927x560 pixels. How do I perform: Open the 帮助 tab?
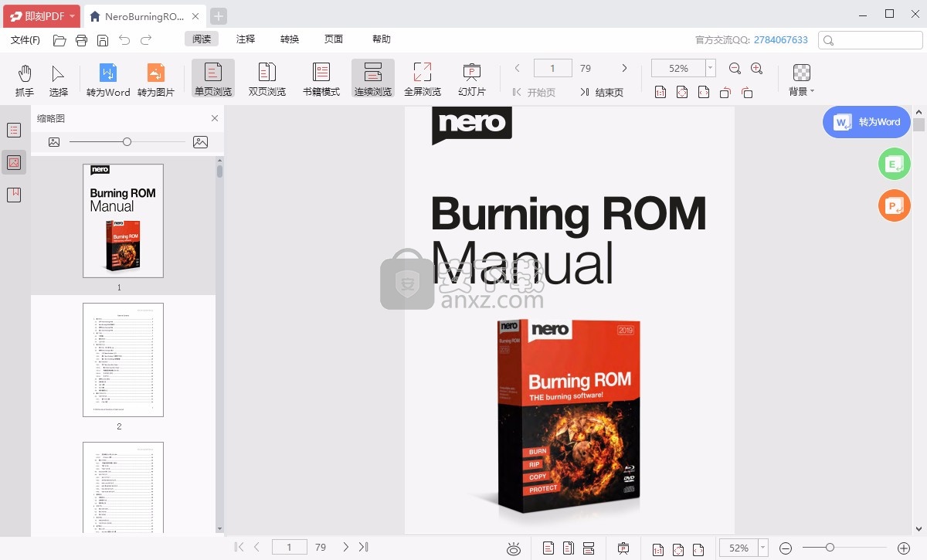coord(382,39)
